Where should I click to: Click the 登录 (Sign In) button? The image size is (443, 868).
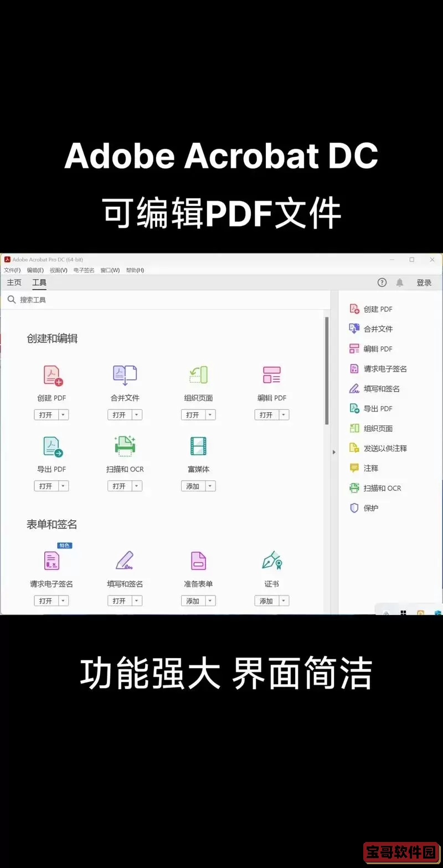click(x=424, y=283)
